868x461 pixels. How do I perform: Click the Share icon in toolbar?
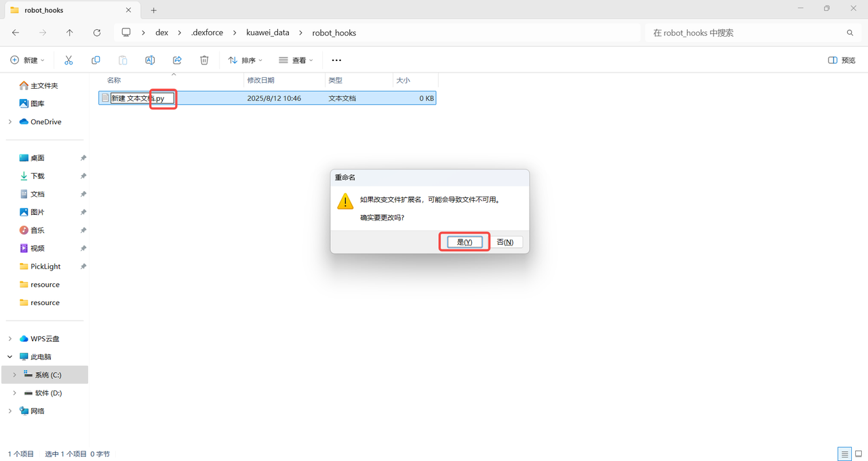pyautogui.click(x=177, y=60)
